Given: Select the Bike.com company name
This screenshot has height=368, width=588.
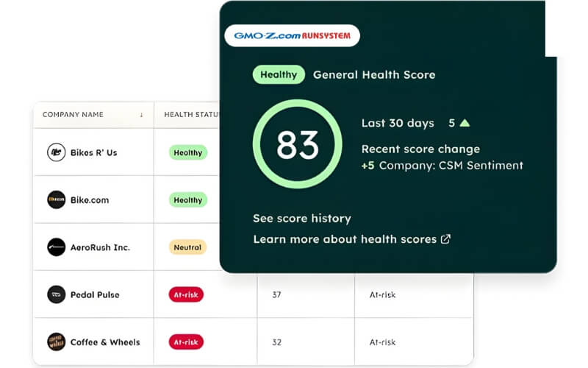Looking at the screenshot, I should click(x=90, y=200).
